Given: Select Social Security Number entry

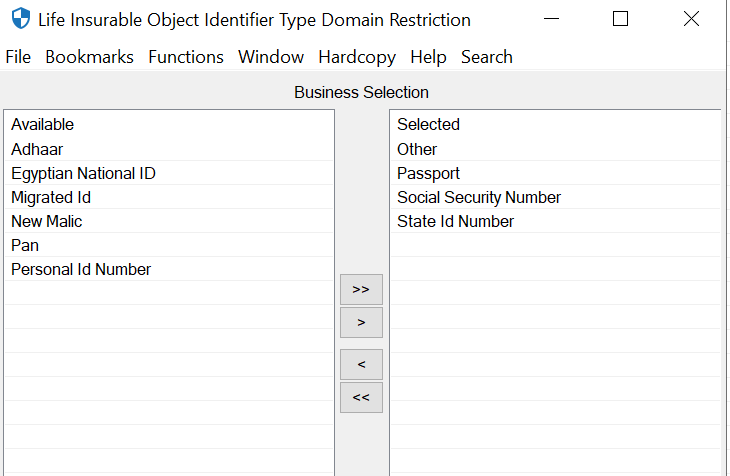Looking at the screenshot, I should point(479,197).
